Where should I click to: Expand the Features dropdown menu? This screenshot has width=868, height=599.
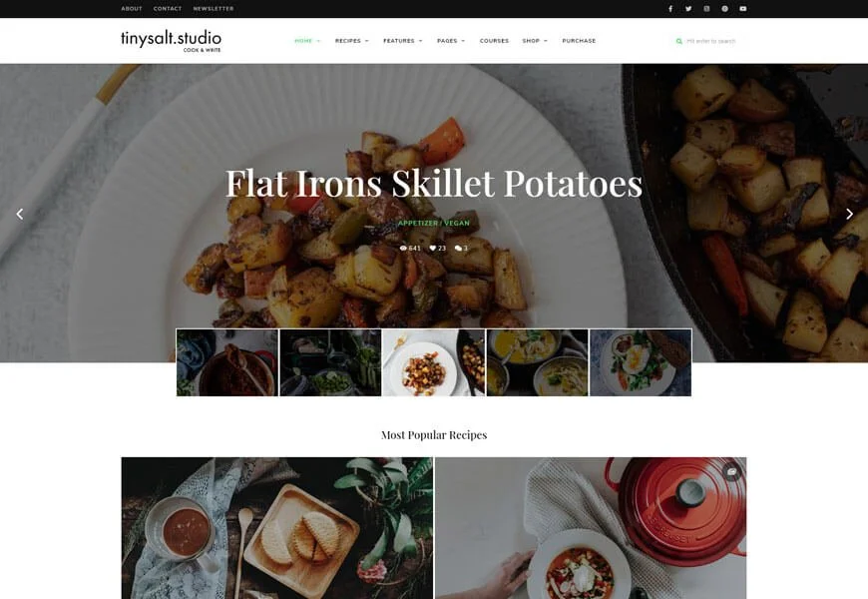402,41
